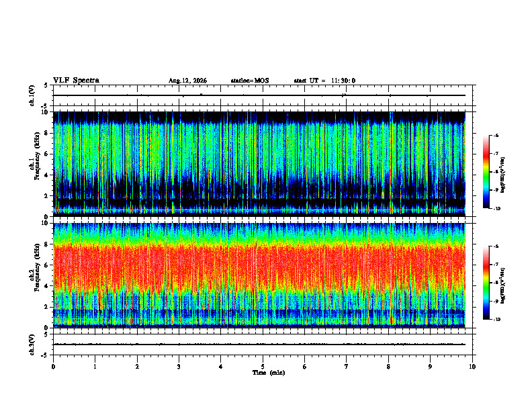The image size is (532, 411).
Task: Click the ch.2 frequency tick label "8"
Action: 47,244
